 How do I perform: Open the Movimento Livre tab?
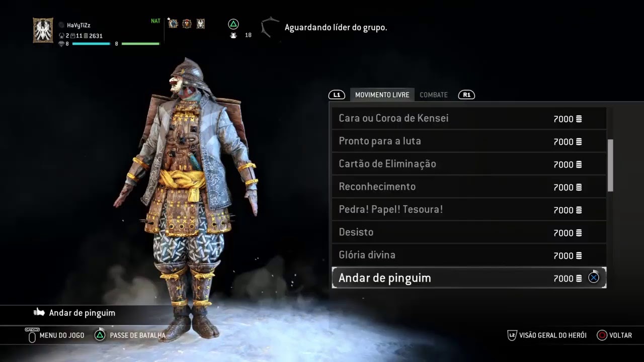click(382, 95)
